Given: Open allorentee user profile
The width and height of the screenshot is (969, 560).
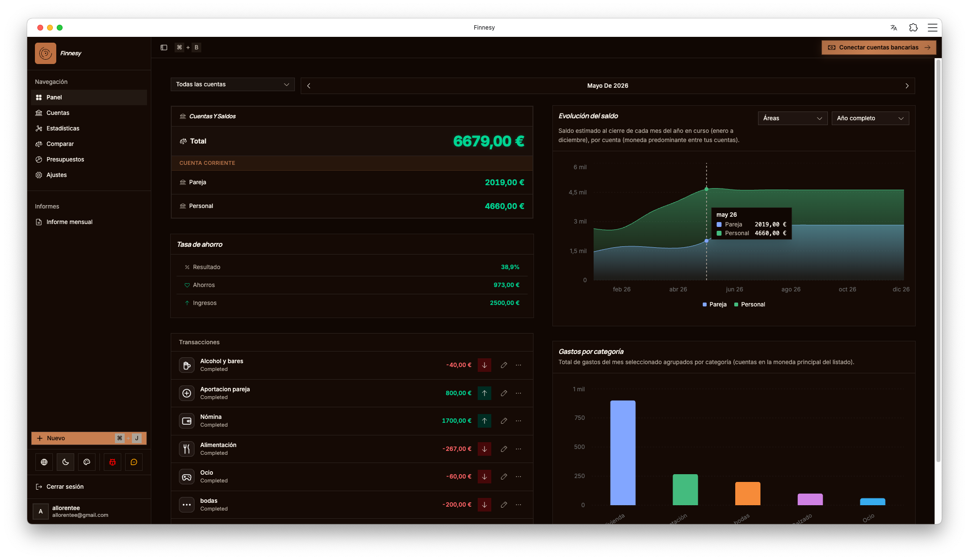Looking at the screenshot, I should (89, 512).
